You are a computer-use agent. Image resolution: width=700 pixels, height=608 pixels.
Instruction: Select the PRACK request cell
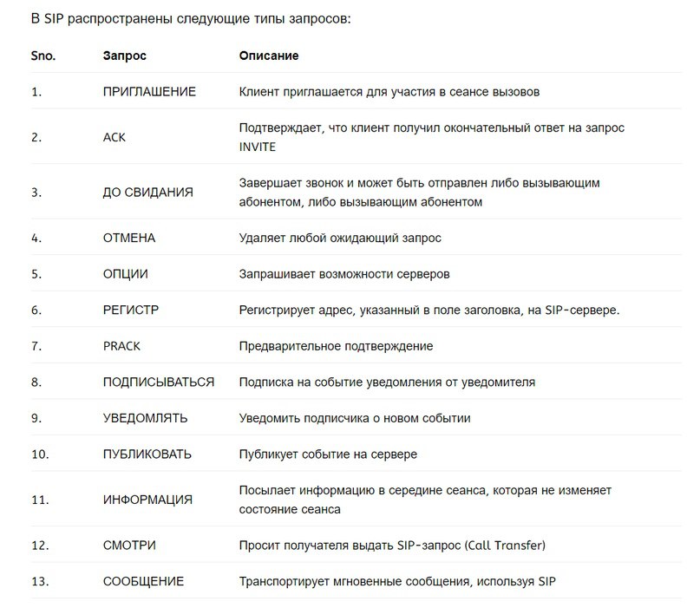[x=121, y=346]
